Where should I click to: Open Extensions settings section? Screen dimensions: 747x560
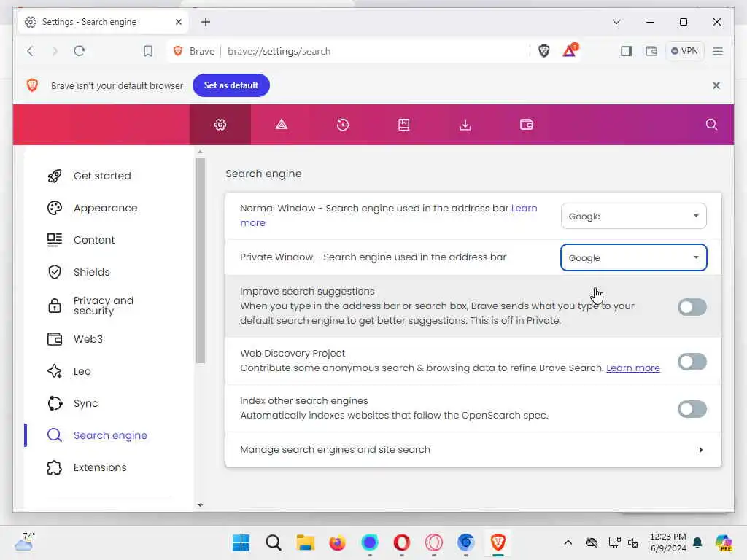click(x=100, y=467)
